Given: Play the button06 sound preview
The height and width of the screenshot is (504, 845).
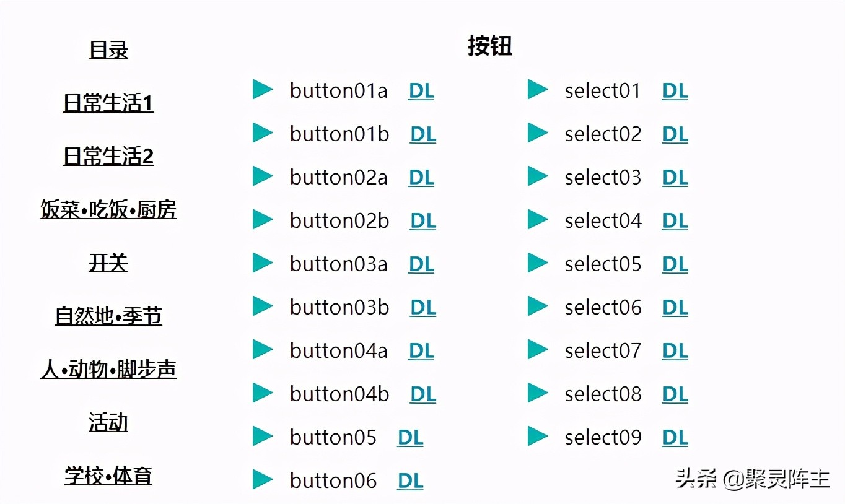Looking at the screenshot, I should pyautogui.click(x=263, y=480).
